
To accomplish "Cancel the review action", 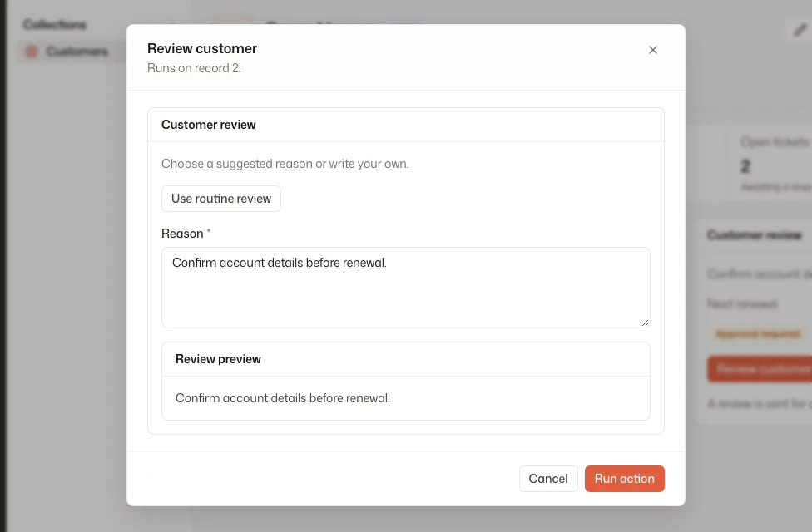I will click(548, 479).
